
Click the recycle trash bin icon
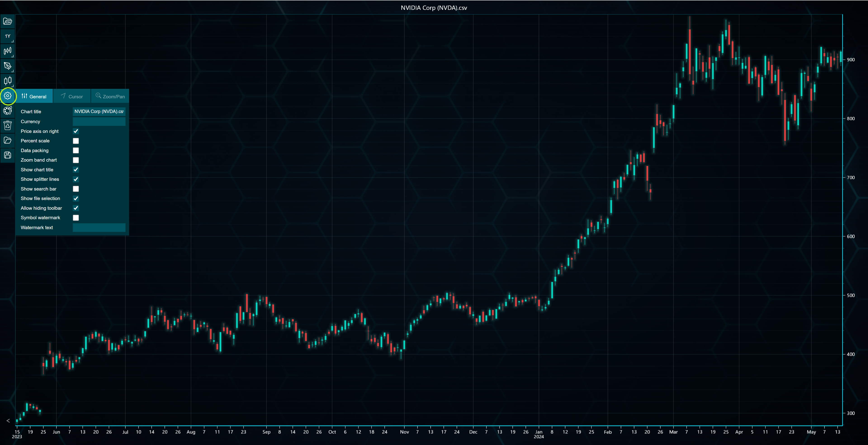(x=8, y=125)
